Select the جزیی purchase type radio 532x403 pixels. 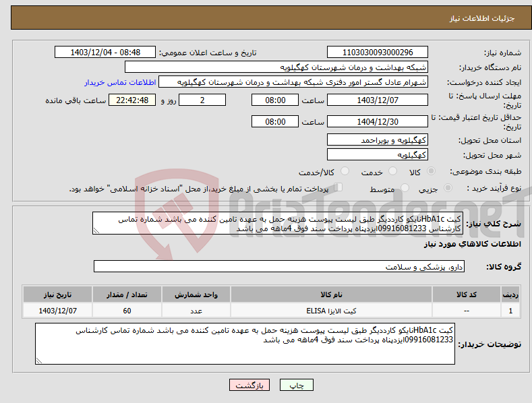point(448,187)
